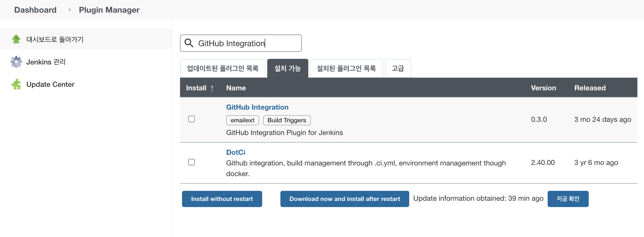Sort by Install column arrow

click(212, 88)
